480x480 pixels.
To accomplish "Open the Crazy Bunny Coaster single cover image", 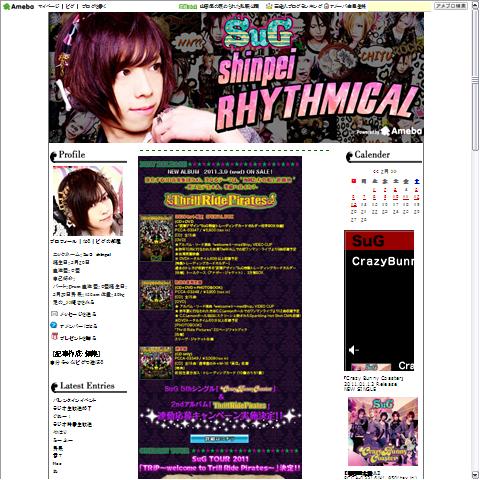I will coord(383,431).
